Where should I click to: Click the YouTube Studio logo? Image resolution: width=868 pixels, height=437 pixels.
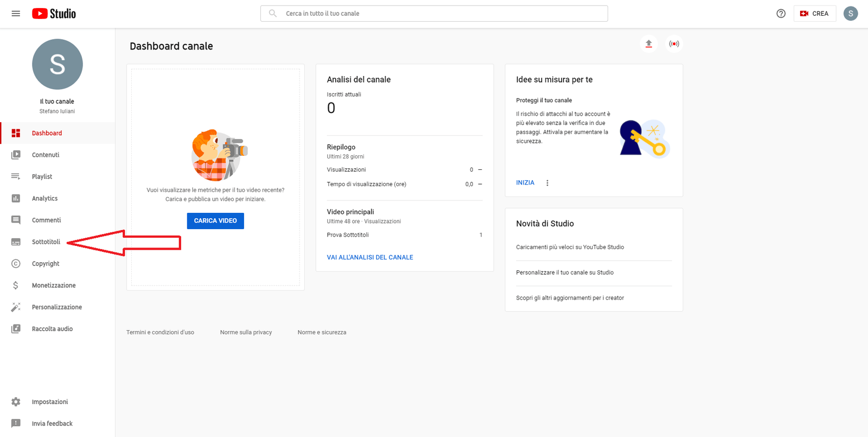pyautogui.click(x=54, y=14)
